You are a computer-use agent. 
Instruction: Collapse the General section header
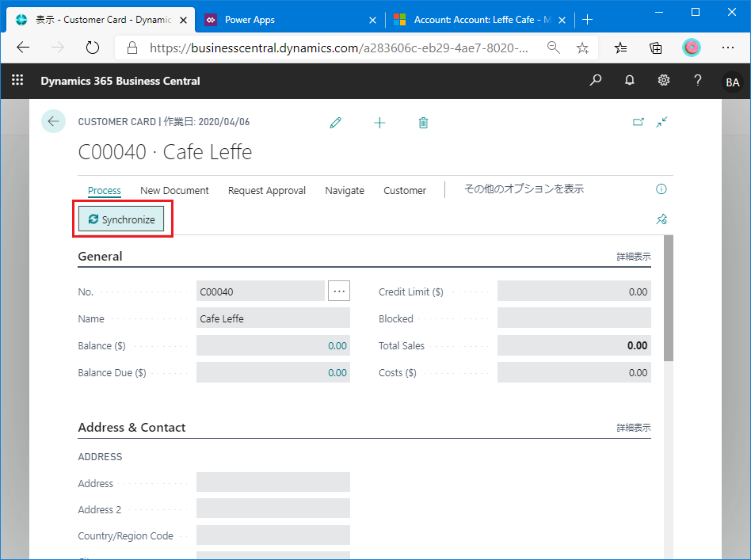(100, 256)
